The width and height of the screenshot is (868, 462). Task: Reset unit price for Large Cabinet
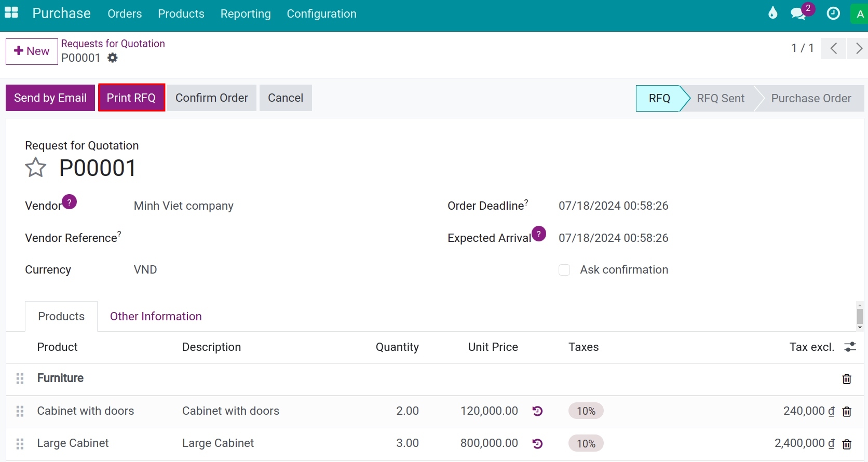[x=538, y=443]
